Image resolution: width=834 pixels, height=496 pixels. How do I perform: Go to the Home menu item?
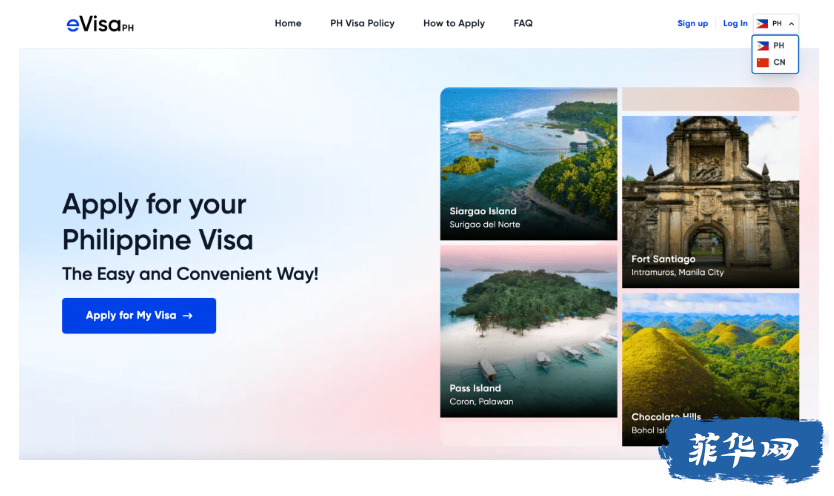pyautogui.click(x=288, y=23)
